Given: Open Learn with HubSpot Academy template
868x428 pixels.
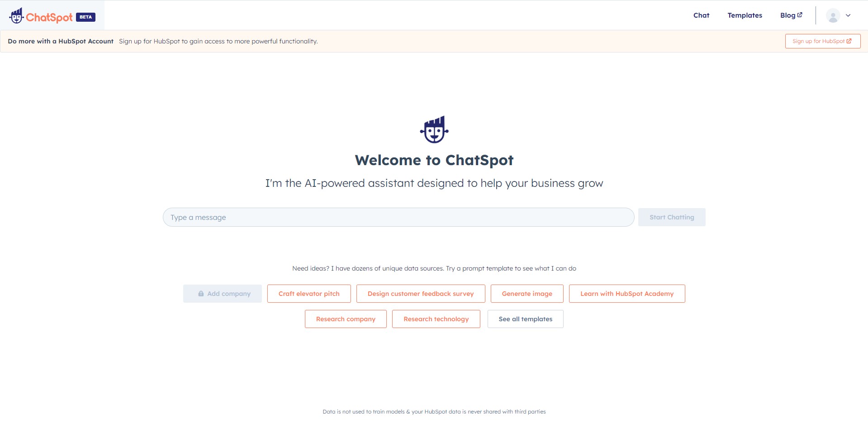Looking at the screenshot, I should coord(627,294).
